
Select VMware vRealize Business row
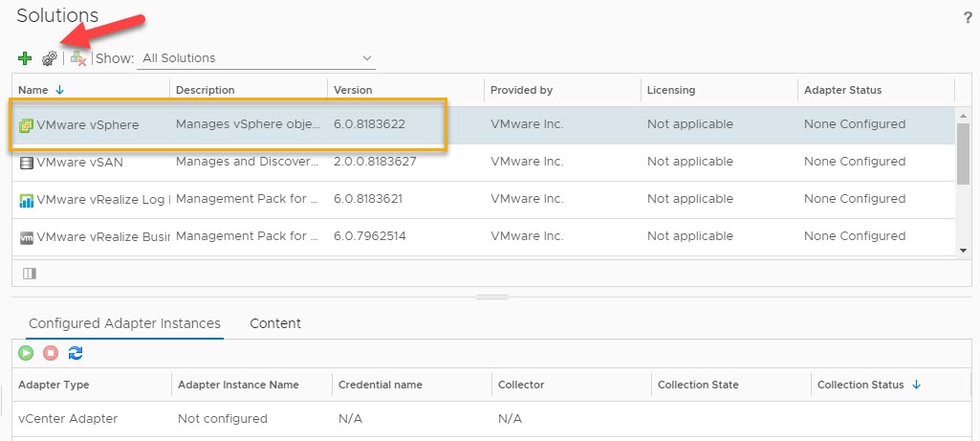click(96, 236)
